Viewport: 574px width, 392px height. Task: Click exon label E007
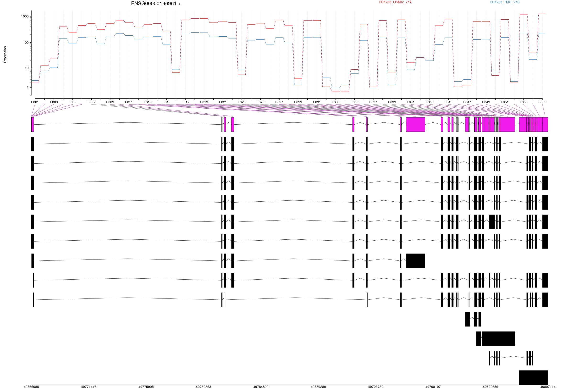[x=91, y=102]
